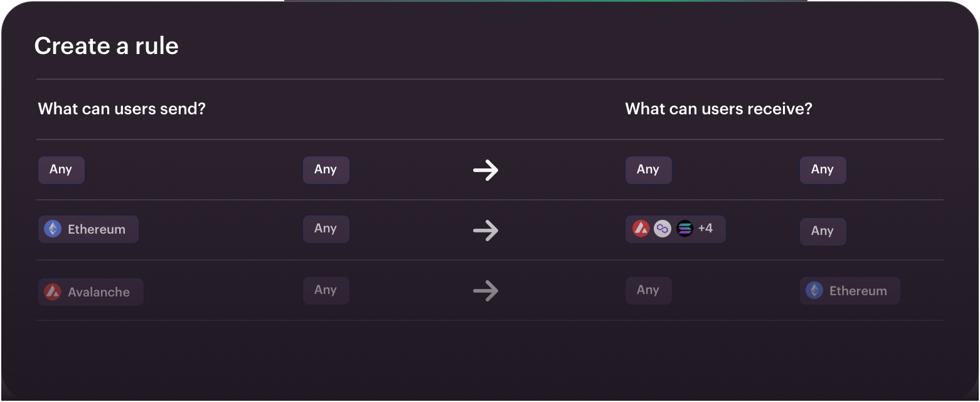Open the Any asset selector in the first receive row
This screenshot has height=402, width=980.
coord(823,170)
